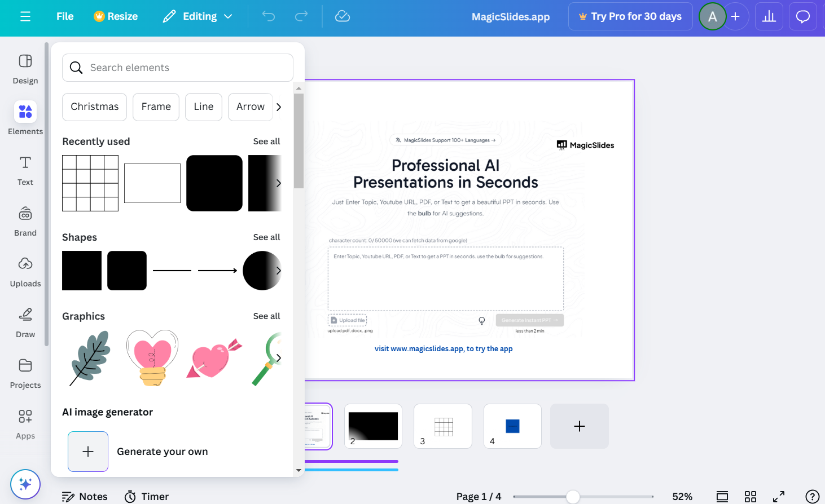Select the Christmas suggestion chip

95,107
